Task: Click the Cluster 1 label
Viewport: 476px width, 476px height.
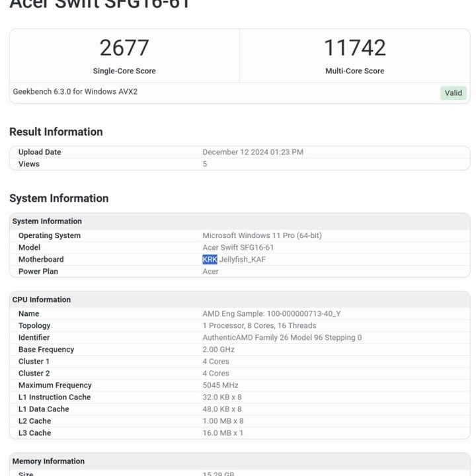Action: pyautogui.click(x=34, y=361)
